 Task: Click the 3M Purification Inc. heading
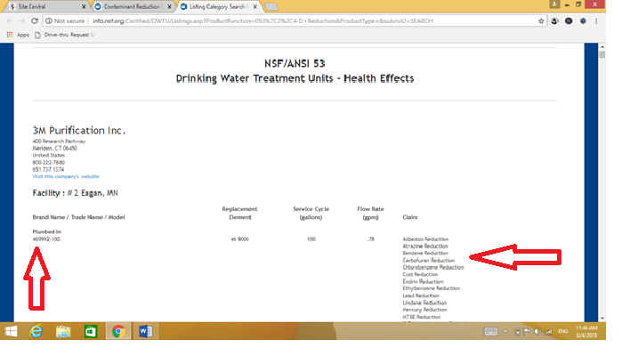tap(79, 130)
